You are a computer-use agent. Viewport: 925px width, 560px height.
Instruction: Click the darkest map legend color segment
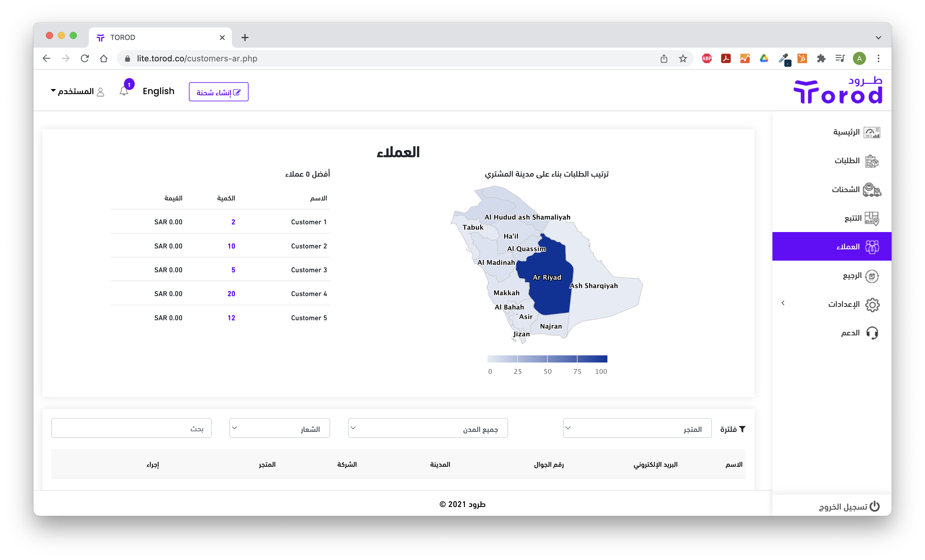coord(592,359)
